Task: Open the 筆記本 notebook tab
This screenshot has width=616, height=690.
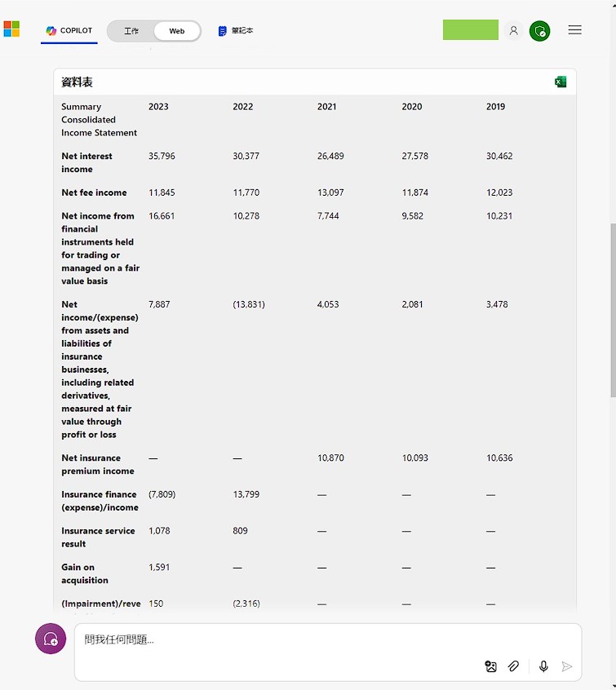Action: coord(236,31)
